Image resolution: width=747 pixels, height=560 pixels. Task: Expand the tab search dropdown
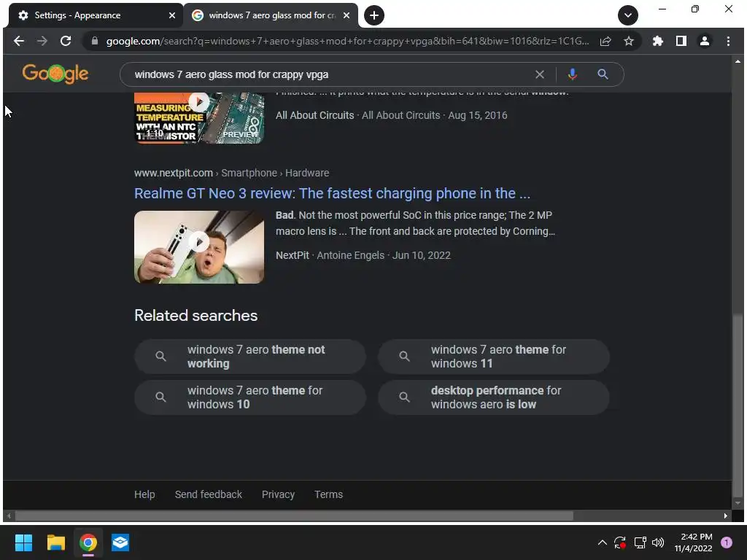[628, 15]
